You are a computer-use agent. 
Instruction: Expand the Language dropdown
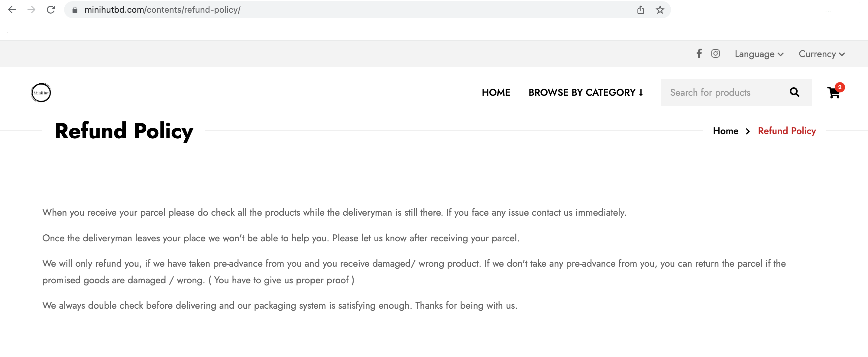click(759, 54)
